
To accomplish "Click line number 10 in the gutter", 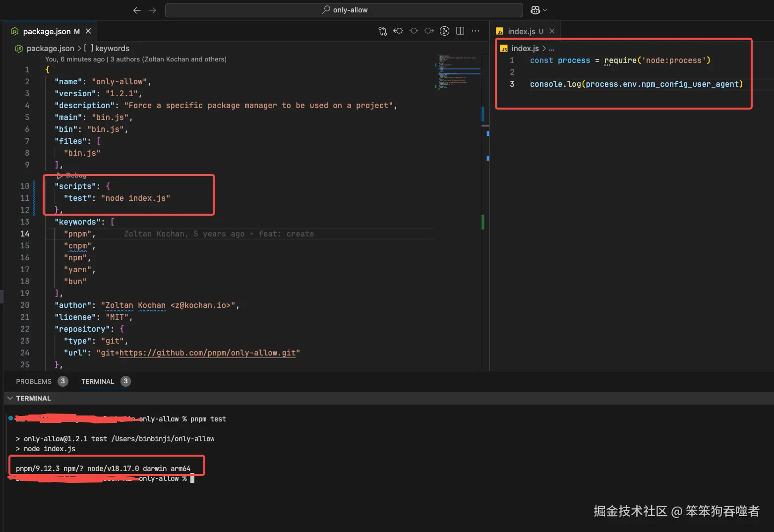I will click(25, 186).
